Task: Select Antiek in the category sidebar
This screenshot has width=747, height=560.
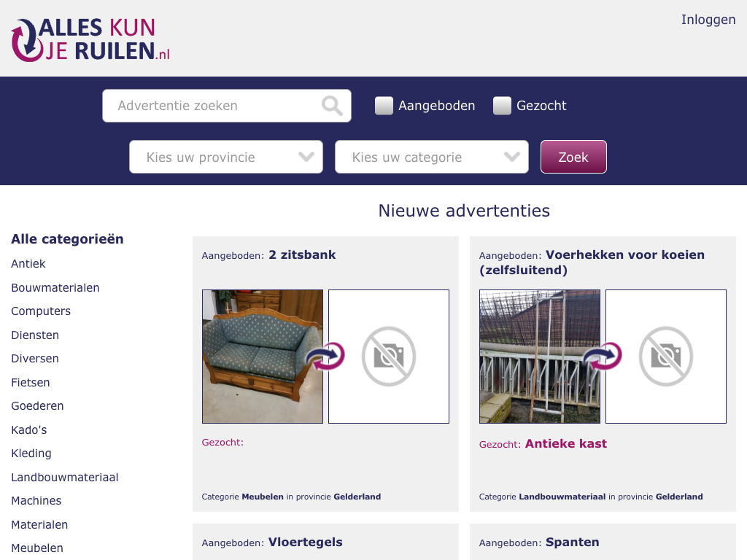Action: (28, 264)
